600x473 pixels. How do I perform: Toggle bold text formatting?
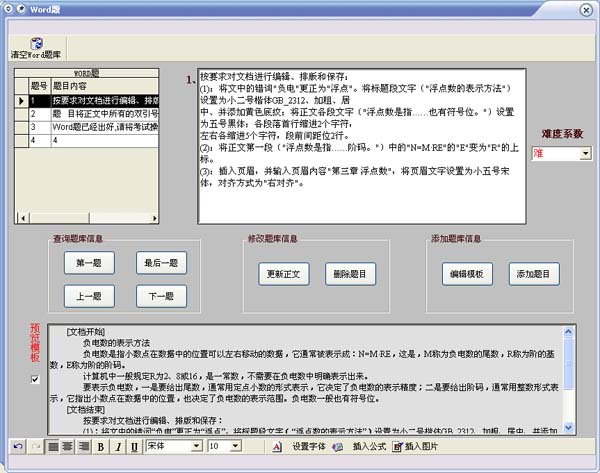[x=102, y=446]
